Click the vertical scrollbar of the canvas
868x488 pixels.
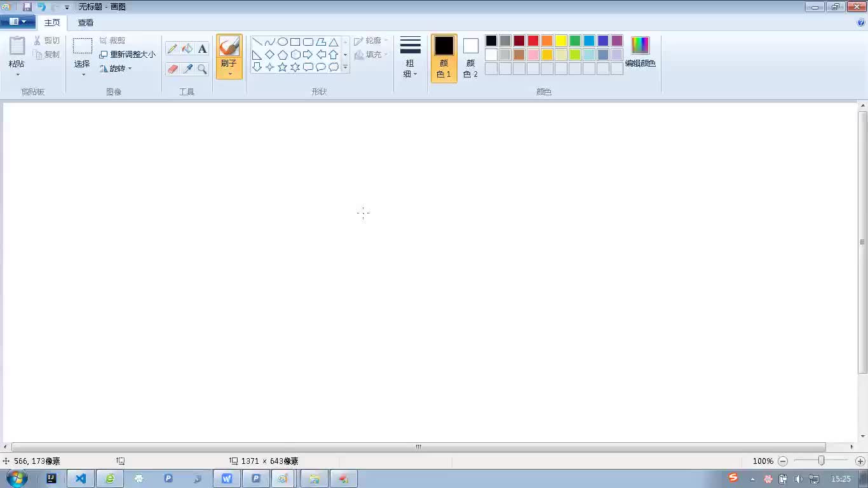point(862,242)
